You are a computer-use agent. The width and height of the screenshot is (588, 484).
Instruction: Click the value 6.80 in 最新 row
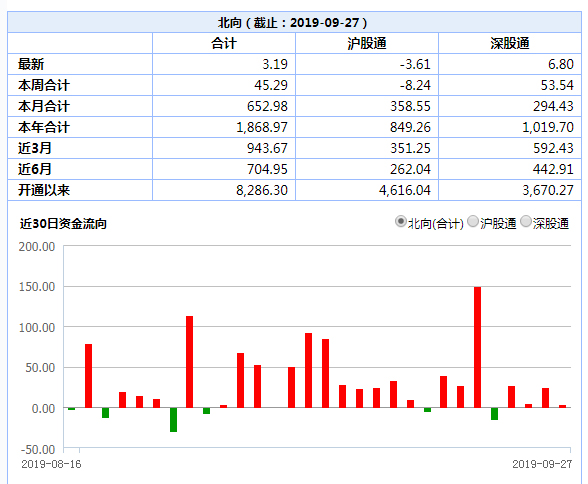(561, 64)
